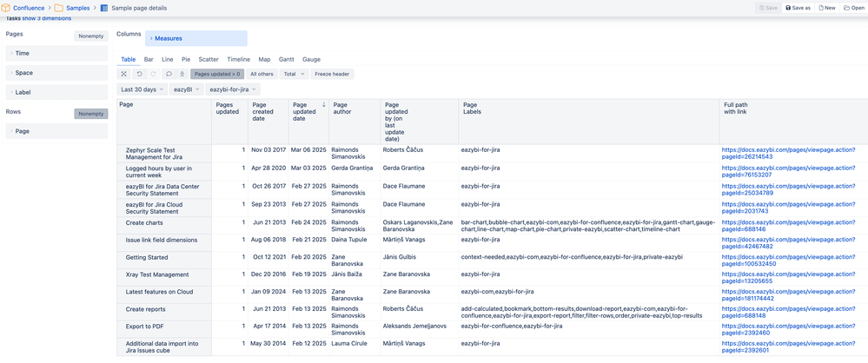The width and height of the screenshot is (868, 363).
Task: Open the eazyBI space filter dropdown
Action: pos(186,89)
